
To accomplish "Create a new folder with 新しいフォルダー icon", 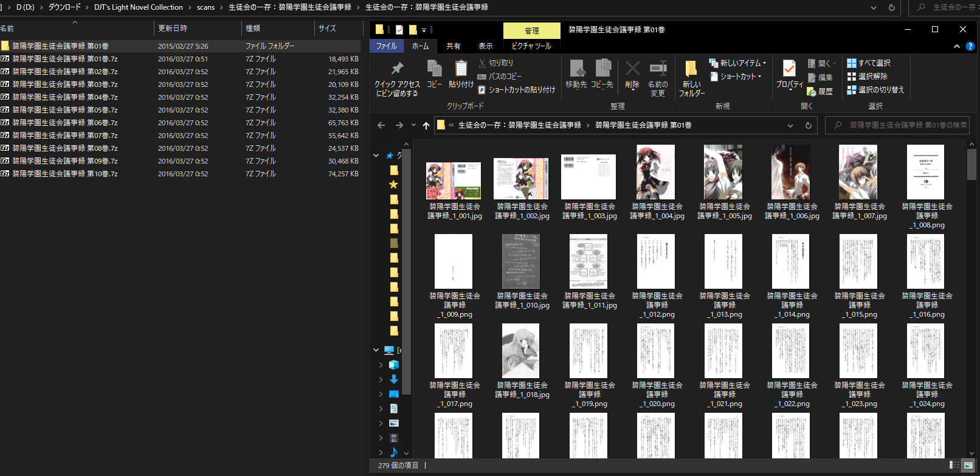I will [x=691, y=69].
